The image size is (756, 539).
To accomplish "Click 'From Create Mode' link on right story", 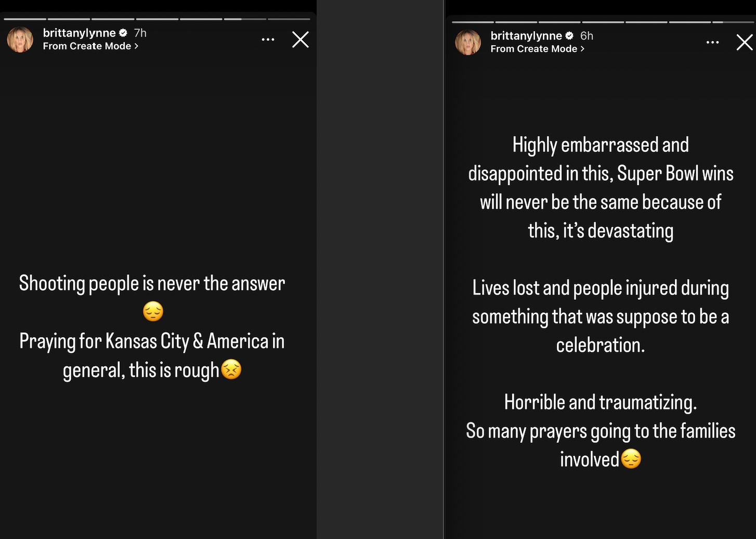I will pyautogui.click(x=534, y=49).
